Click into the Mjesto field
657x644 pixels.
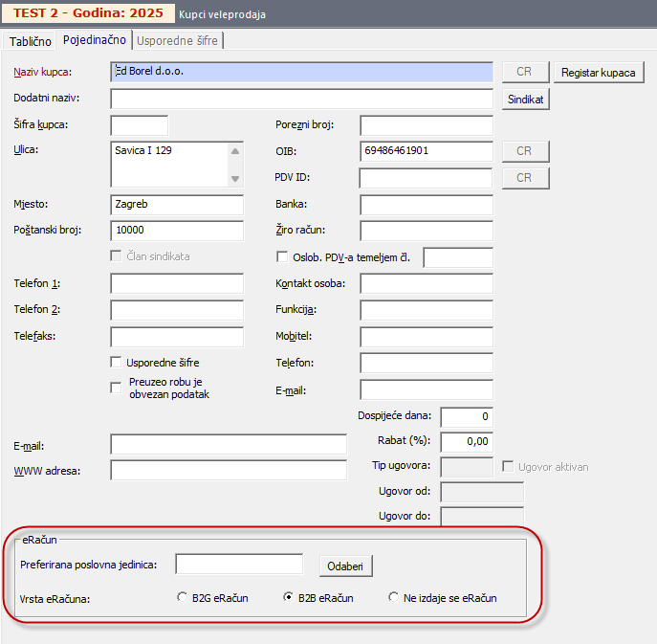pos(177,205)
